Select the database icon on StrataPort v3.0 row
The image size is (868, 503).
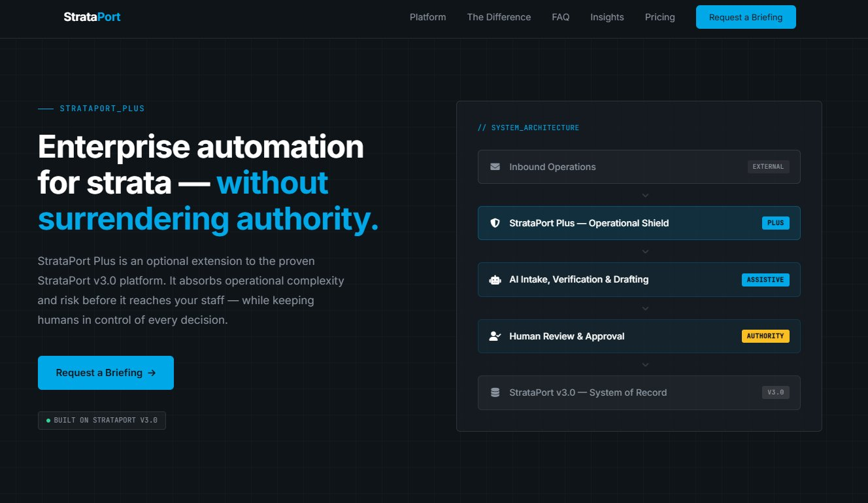495,392
